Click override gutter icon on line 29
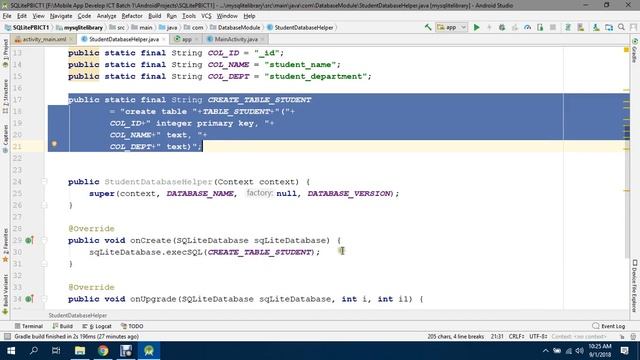640x360 pixels. pos(29,240)
